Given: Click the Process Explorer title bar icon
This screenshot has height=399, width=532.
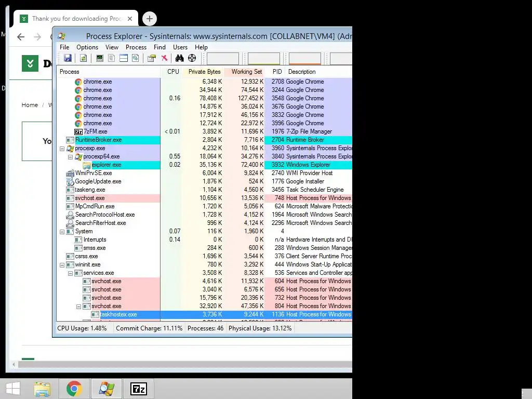Looking at the screenshot, I should (62, 36).
